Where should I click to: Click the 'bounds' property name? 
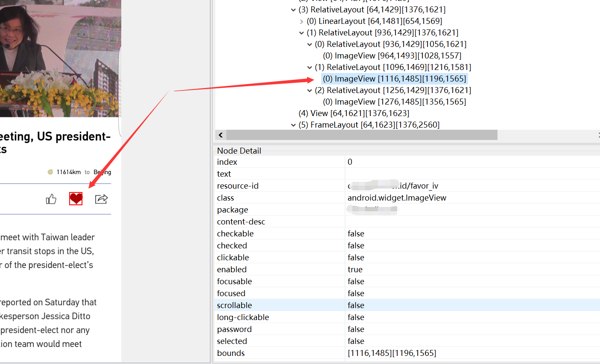(x=231, y=353)
